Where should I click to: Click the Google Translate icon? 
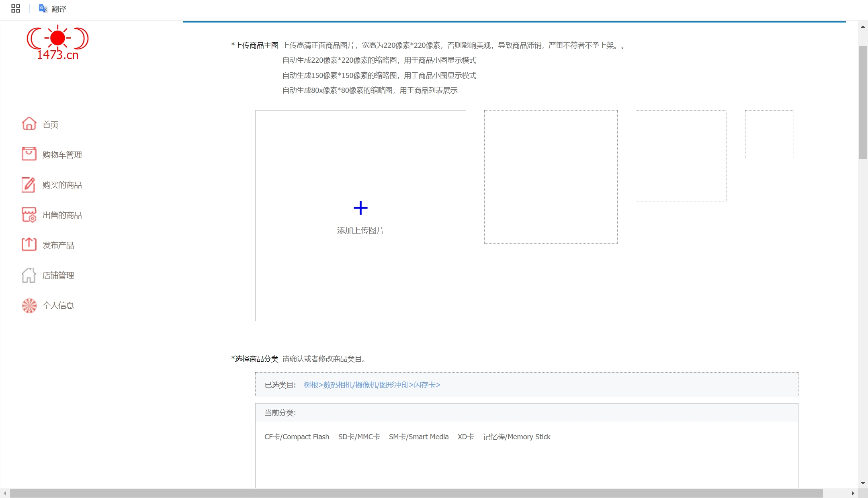coord(43,8)
